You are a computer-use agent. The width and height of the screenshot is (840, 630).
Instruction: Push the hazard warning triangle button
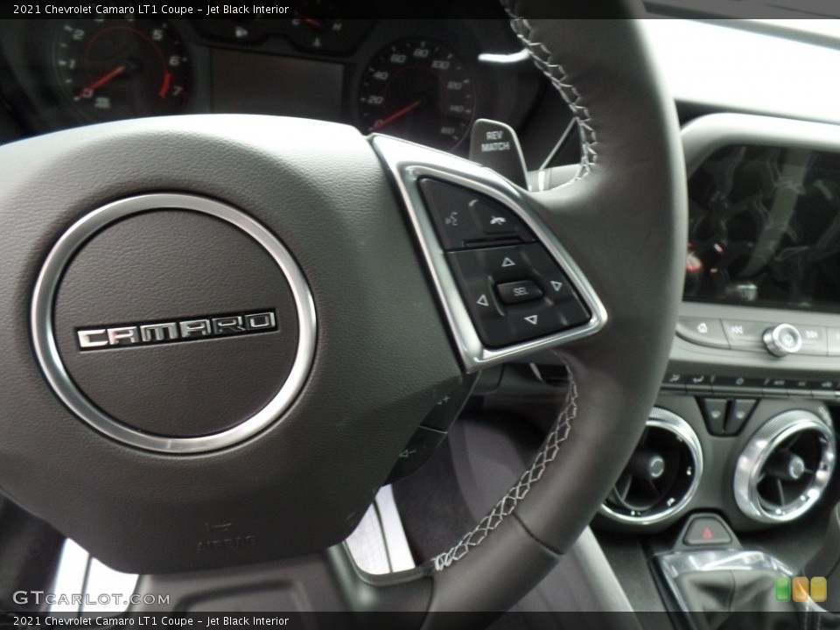(707, 533)
